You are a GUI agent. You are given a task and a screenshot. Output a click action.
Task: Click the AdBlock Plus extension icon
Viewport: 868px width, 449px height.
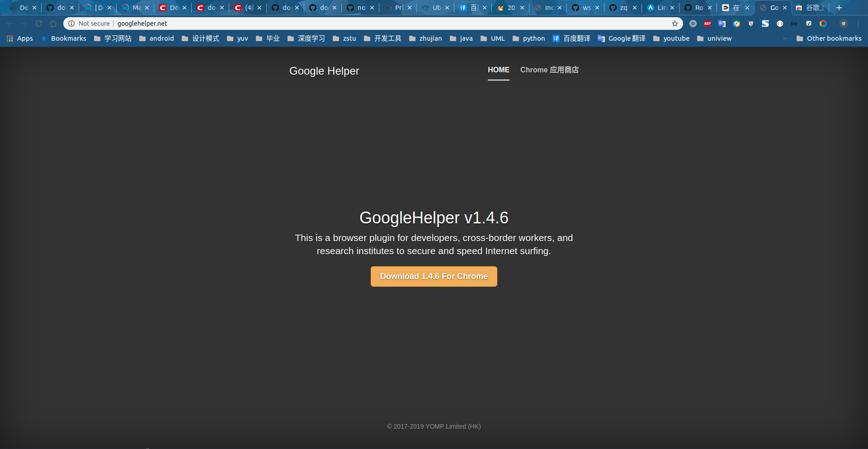708,24
